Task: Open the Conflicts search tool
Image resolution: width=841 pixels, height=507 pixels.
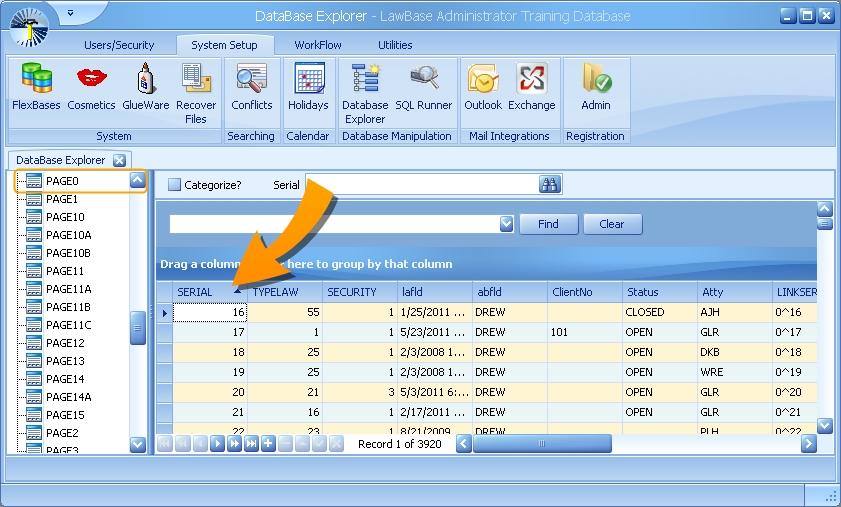Action: pos(252,87)
